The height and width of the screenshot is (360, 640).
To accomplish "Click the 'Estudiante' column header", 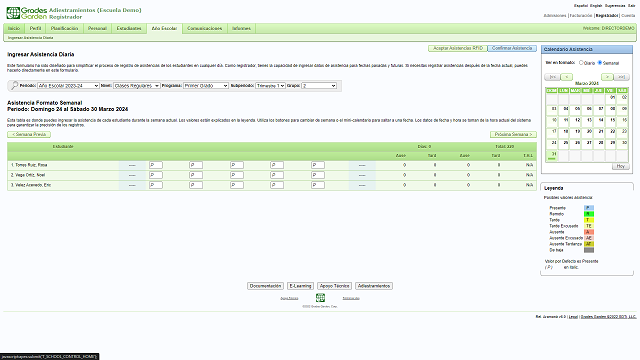I will (63, 147).
